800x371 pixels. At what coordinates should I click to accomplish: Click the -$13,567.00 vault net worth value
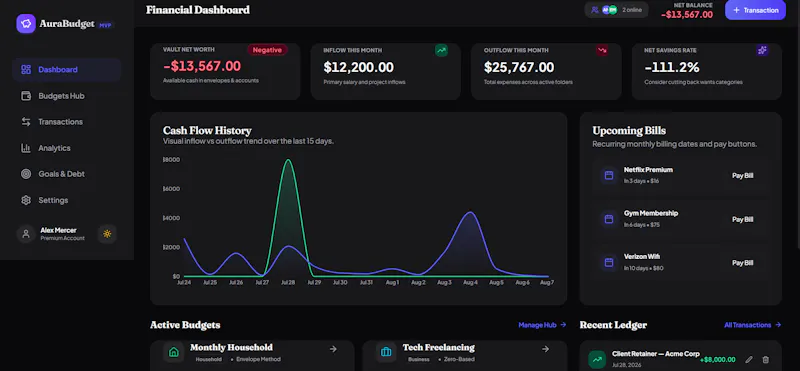202,66
